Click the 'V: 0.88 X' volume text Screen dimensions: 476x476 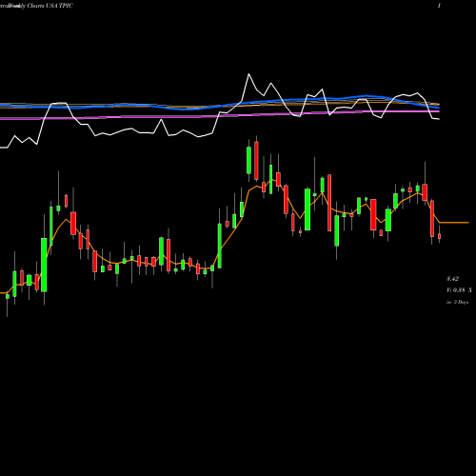pos(459,290)
